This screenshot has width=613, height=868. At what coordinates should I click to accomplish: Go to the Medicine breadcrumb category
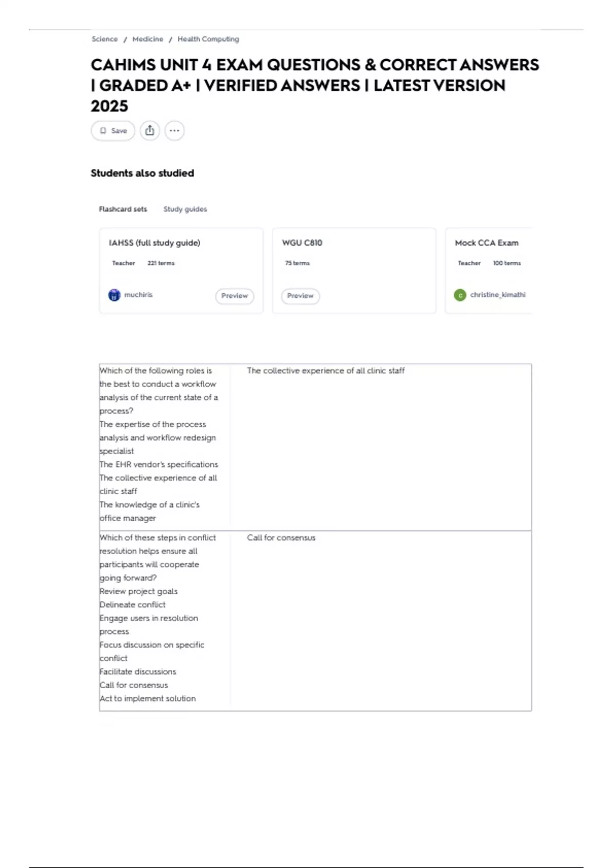[148, 39]
